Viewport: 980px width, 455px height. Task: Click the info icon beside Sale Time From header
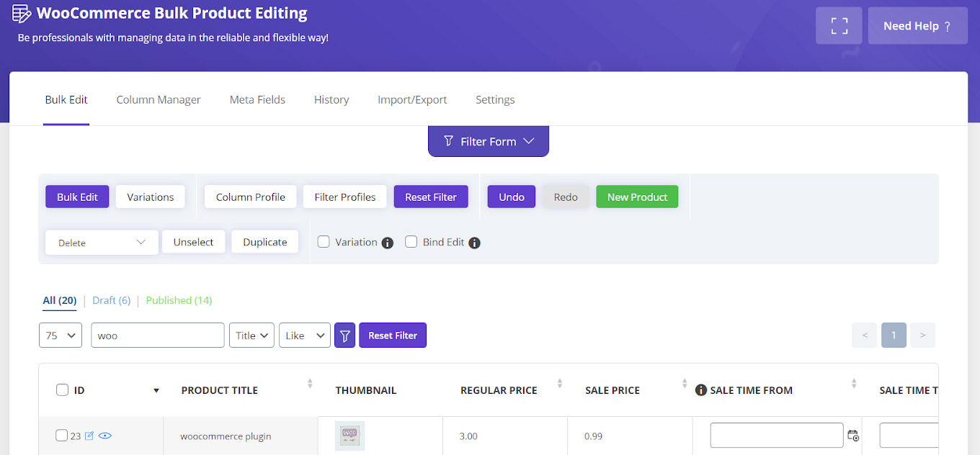coord(700,390)
